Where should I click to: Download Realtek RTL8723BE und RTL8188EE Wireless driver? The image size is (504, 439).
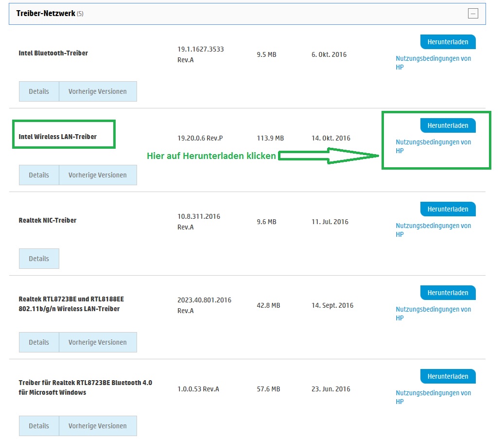coord(448,293)
